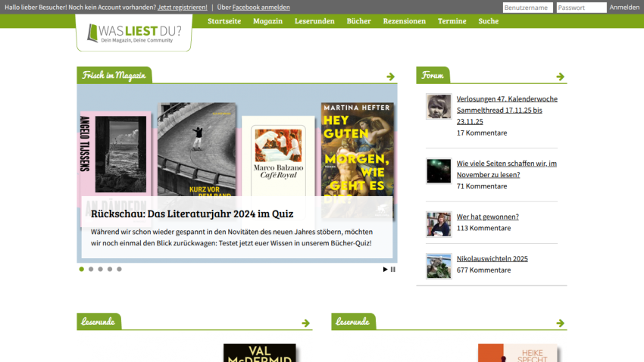Click the avatar beside the November pages thread
The width and height of the screenshot is (644, 362).
(x=439, y=170)
